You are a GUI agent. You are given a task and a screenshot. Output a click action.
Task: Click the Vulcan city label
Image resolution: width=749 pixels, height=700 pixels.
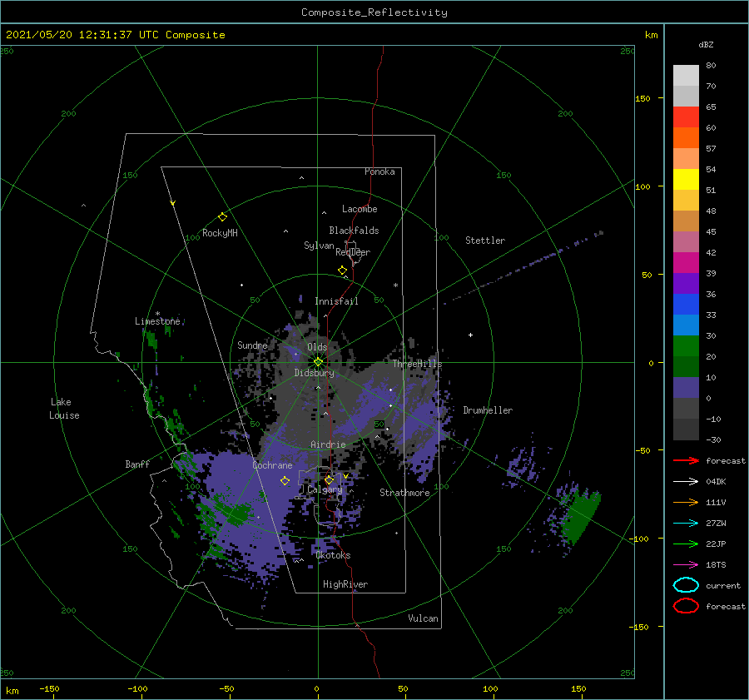[424, 618]
